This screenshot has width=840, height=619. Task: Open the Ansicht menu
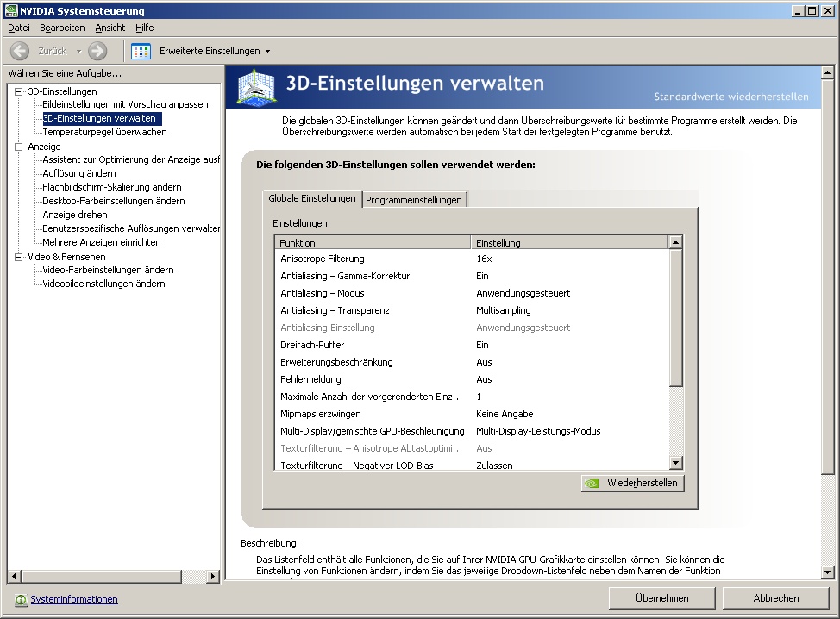point(110,28)
